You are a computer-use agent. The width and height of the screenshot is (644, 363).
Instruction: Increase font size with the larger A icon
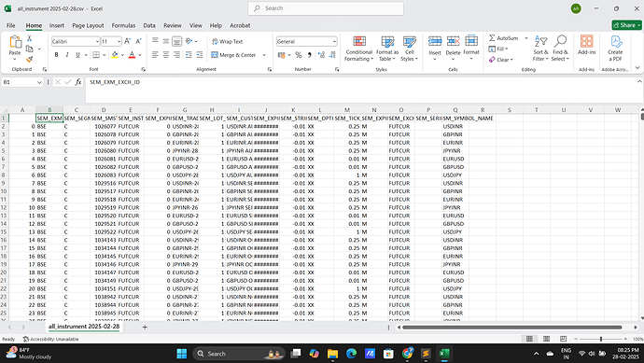point(127,41)
